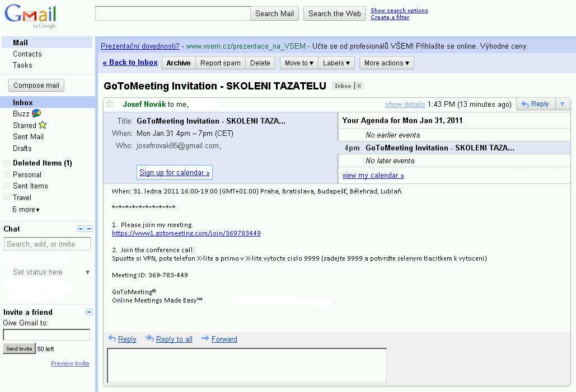Go to the Inbox folder

[x=23, y=102]
